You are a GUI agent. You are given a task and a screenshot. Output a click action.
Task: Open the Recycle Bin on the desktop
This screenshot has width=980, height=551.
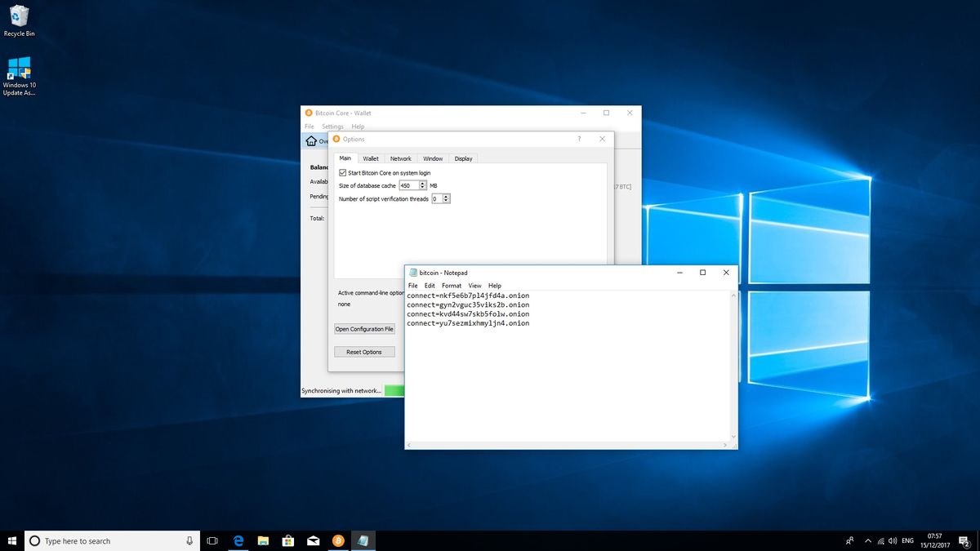point(18,15)
